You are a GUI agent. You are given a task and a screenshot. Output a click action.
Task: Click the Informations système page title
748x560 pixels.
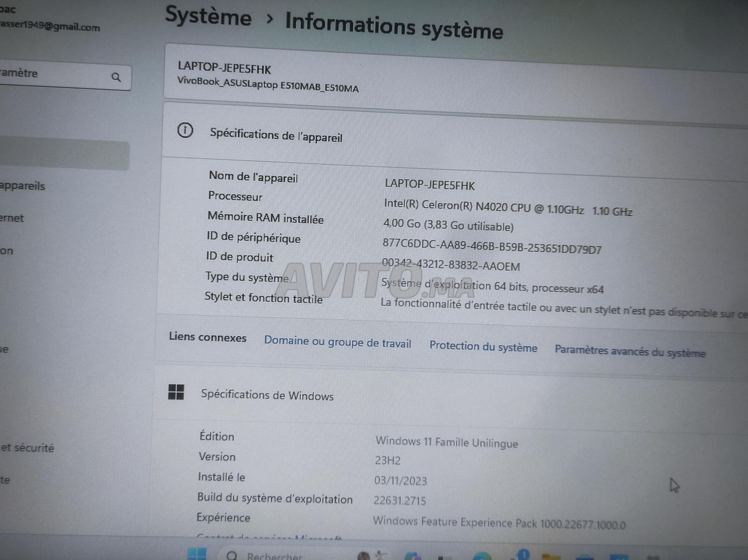394,25
